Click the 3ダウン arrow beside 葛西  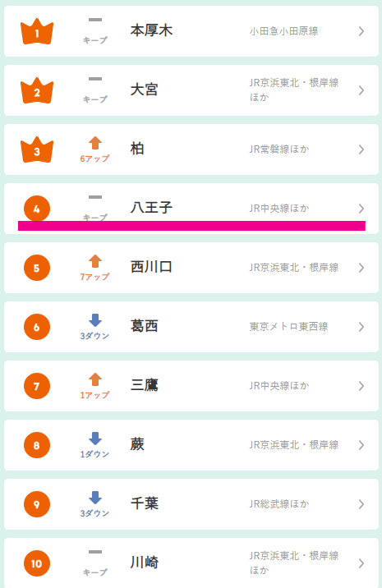point(95,320)
